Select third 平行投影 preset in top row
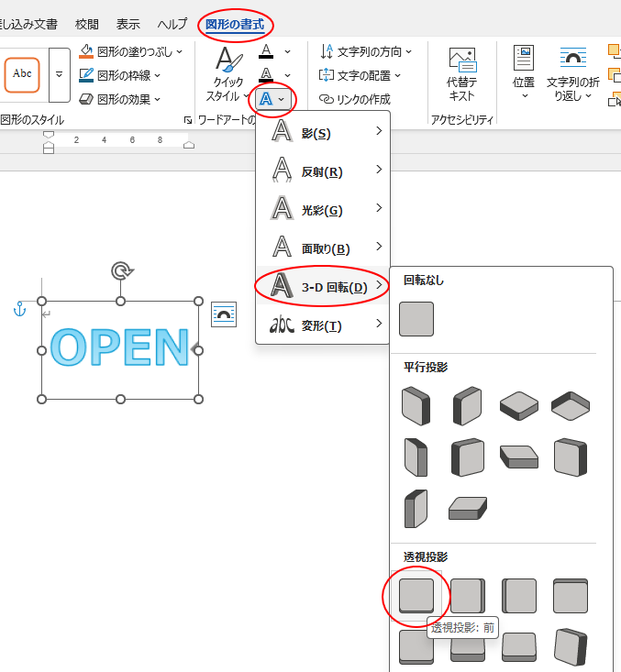This screenshot has width=621, height=672. (x=519, y=406)
